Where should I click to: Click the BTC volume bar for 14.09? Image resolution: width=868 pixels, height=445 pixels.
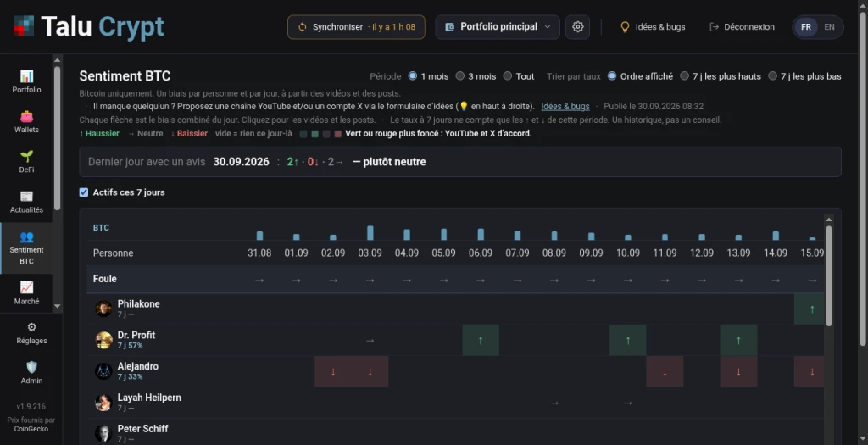(776, 236)
